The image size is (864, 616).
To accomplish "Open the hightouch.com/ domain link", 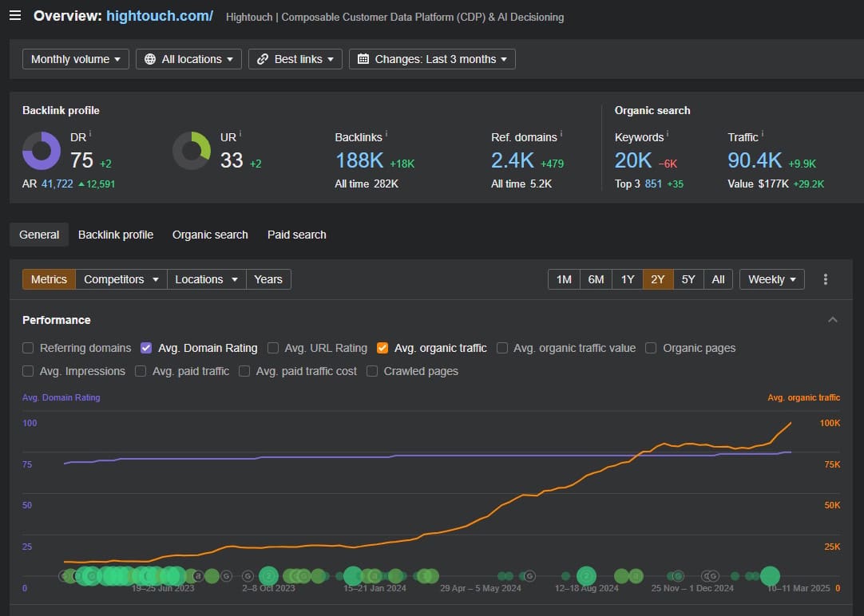I will tap(160, 16).
